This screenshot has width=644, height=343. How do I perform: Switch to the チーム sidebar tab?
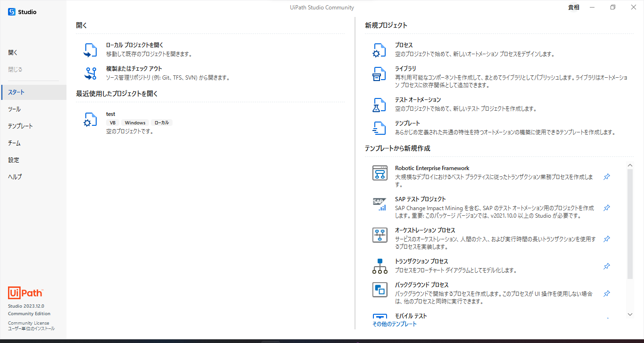pyautogui.click(x=33, y=143)
